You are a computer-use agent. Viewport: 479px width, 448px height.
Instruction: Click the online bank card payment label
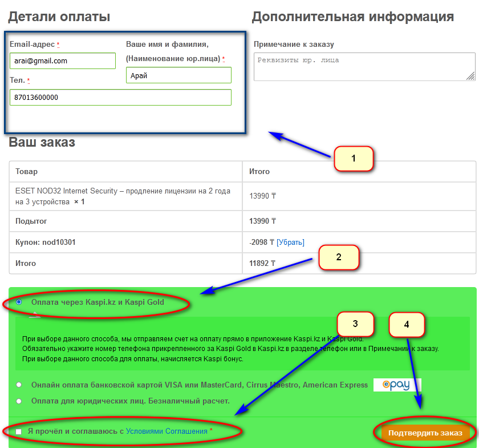pos(200,385)
